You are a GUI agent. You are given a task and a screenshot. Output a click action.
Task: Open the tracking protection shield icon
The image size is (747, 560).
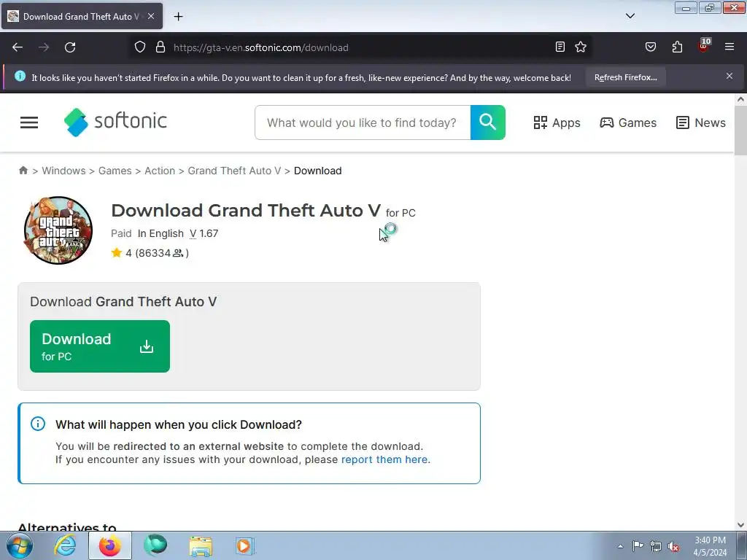[139, 47]
